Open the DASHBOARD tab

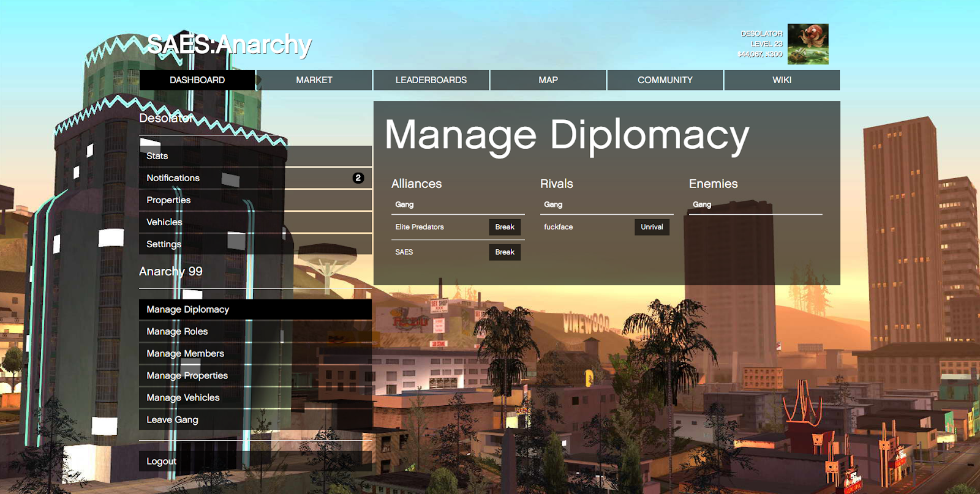point(197,80)
